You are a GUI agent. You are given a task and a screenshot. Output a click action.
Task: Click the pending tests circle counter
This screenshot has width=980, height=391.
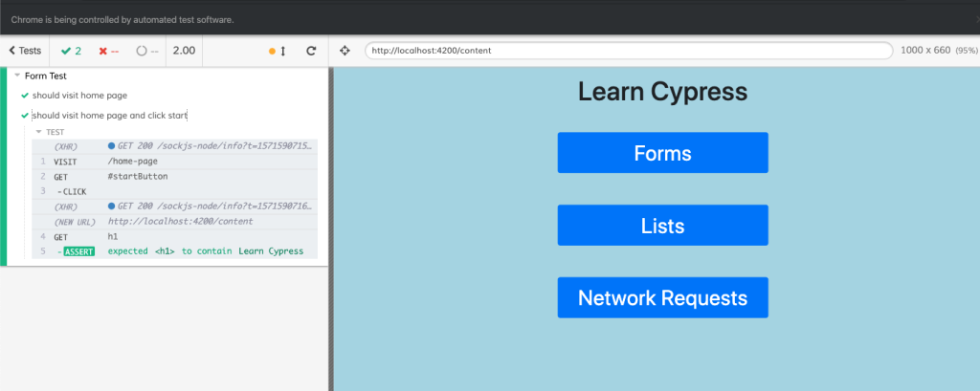[x=146, y=51]
